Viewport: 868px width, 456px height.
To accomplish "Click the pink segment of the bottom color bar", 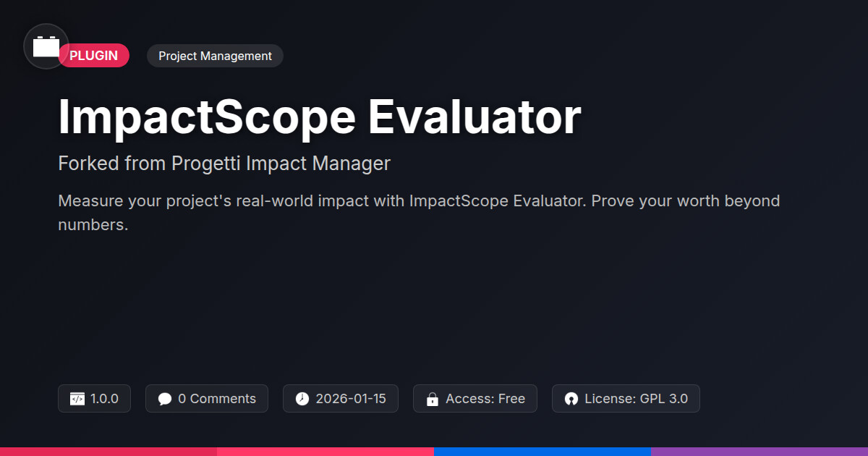I will [x=325, y=451].
